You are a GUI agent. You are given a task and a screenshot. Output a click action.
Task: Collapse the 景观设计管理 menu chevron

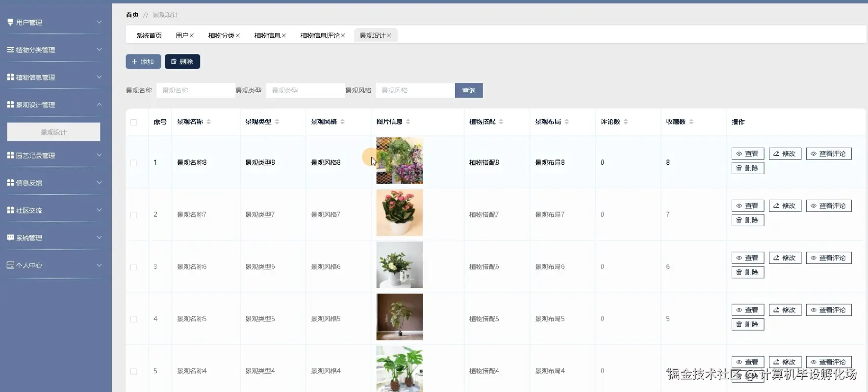tap(99, 105)
